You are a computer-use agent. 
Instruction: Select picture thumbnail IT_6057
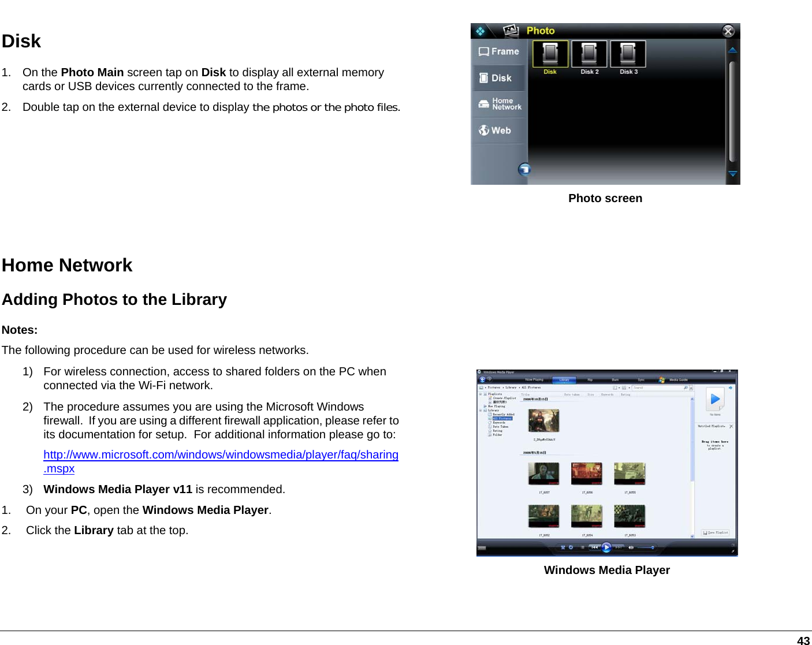pos(544,474)
